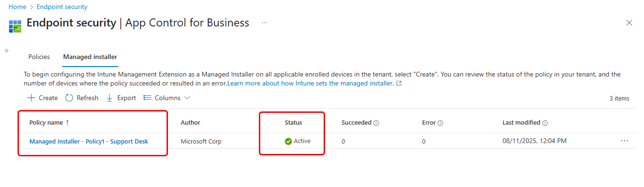Click the Endpoint security breadcrumb
644x187 pixels.
coord(62,7)
